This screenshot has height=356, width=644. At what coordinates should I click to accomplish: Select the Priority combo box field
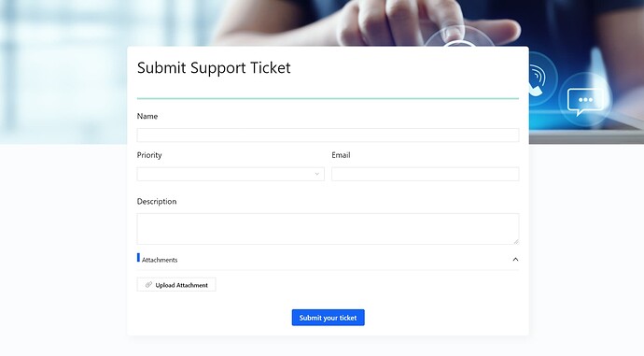(x=231, y=174)
